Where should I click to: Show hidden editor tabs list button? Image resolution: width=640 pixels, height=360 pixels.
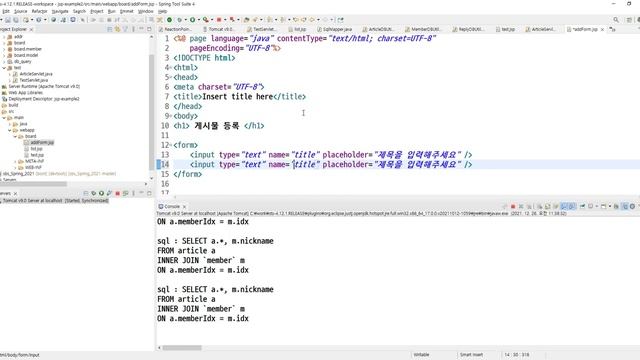click(x=612, y=29)
